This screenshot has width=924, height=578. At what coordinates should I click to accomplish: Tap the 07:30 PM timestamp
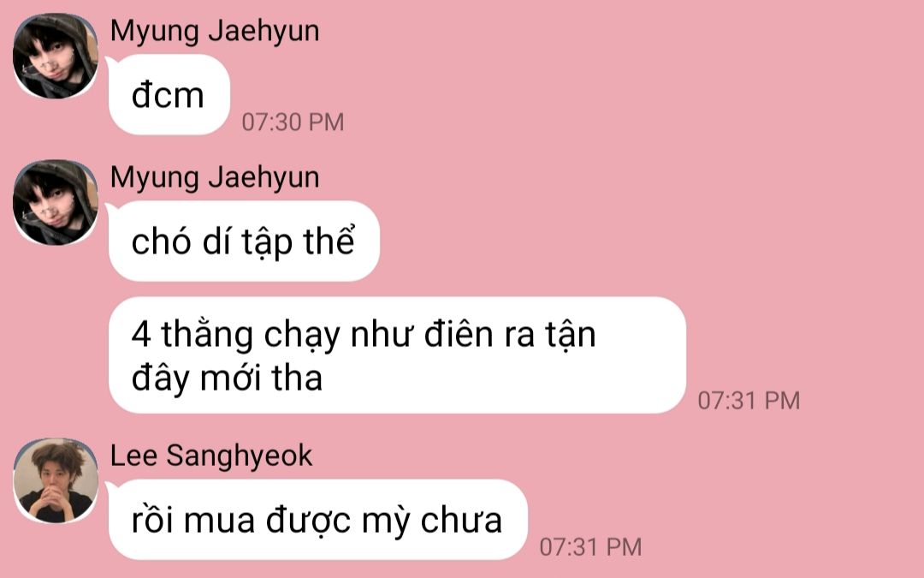pyautogui.click(x=293, y=122)
